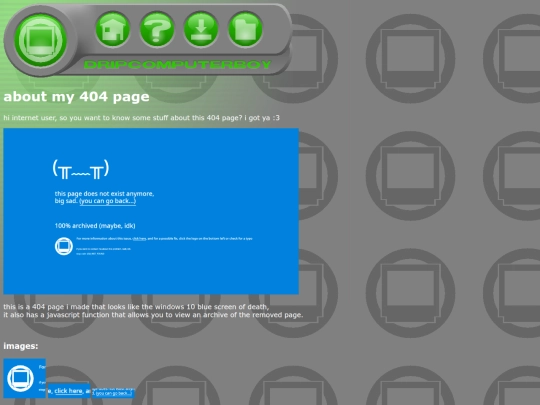Open the small 'you can go back' thumbnail
Viewport: 540px width, 405px height.
[113, 393]
